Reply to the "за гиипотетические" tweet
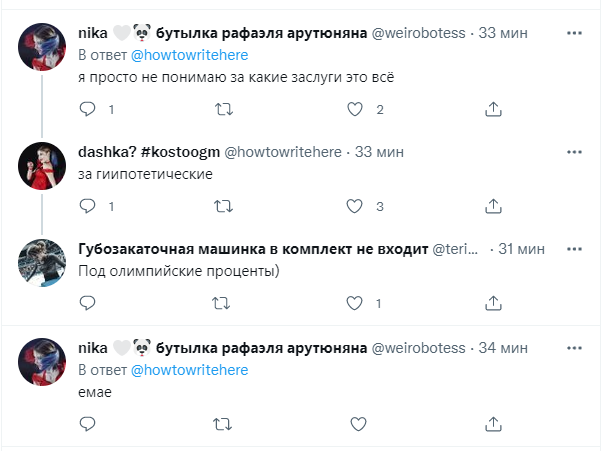This screenshot has height=451, width=609. coord(87,207)
